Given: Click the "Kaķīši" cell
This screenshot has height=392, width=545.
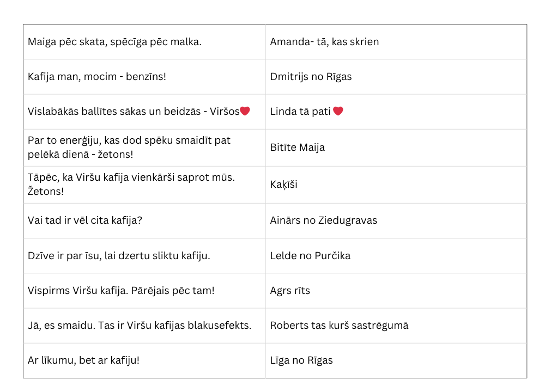Looking at the screenshot, I should coord(284,185).
